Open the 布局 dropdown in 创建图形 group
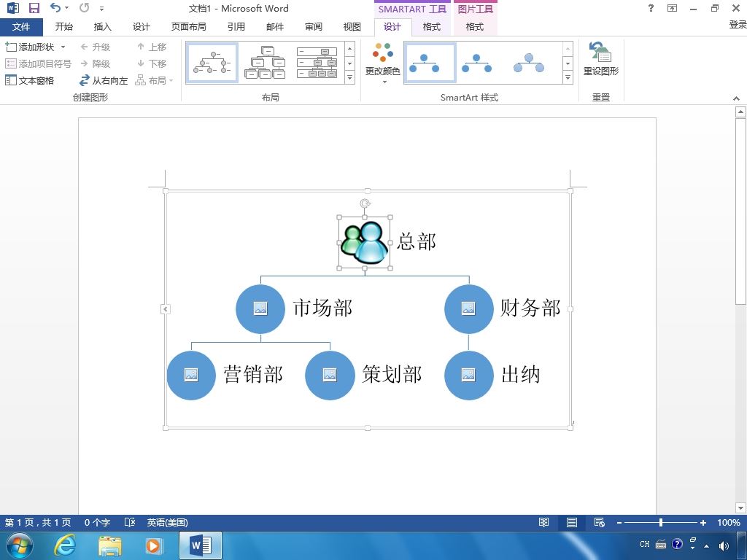Screen dimensions: 747x560 154,80
